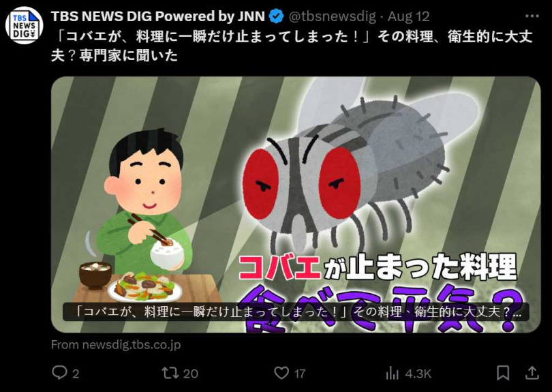Like the tweet with the heart icon

pyautogui.click(x=281, y=373)
